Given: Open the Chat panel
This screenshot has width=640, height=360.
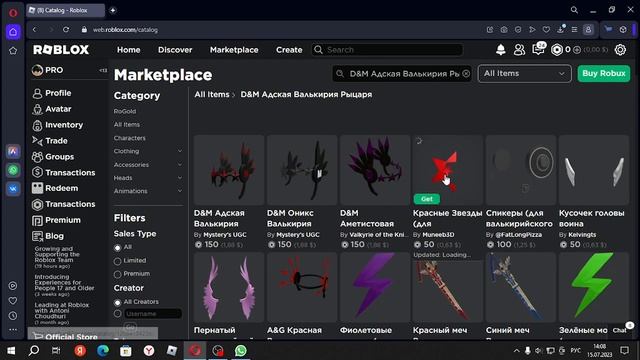Looking at the screenshot, I should click(x=621, y=330).
